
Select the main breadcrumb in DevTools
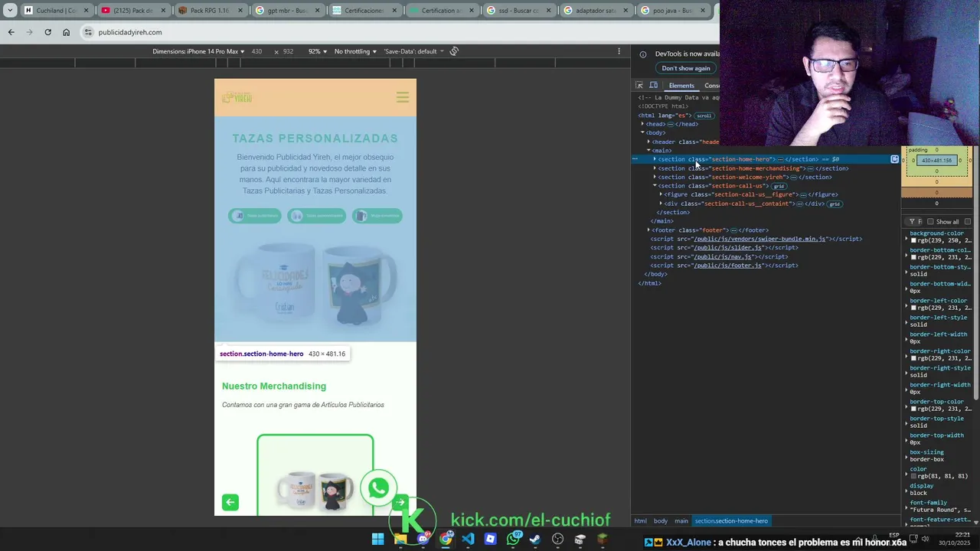click(x=681, y=521)
